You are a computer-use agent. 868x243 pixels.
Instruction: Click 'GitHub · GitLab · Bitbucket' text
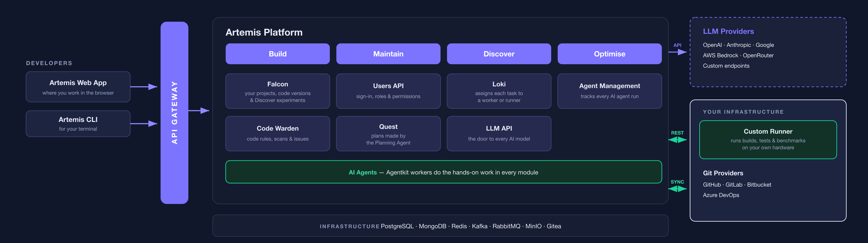pos(737,185)
